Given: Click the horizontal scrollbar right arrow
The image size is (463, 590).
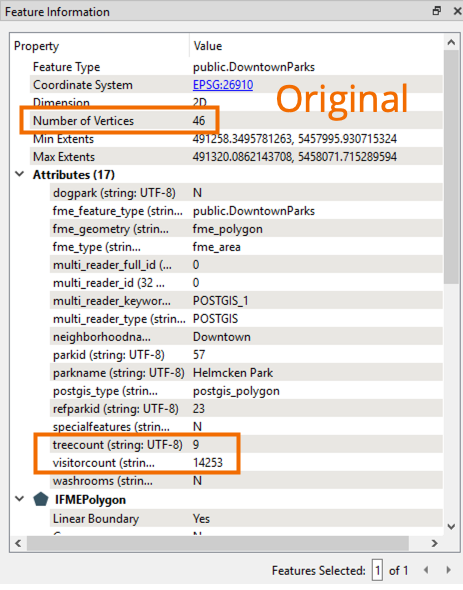Looking at the screenshot, I should coord(434,543).
